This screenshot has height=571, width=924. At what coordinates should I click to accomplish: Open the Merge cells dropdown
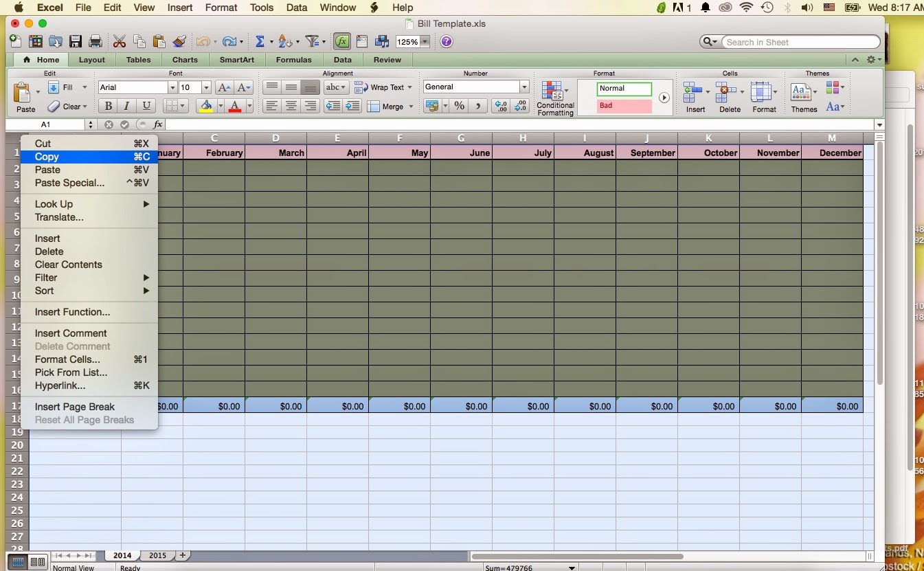coord(411,107)
